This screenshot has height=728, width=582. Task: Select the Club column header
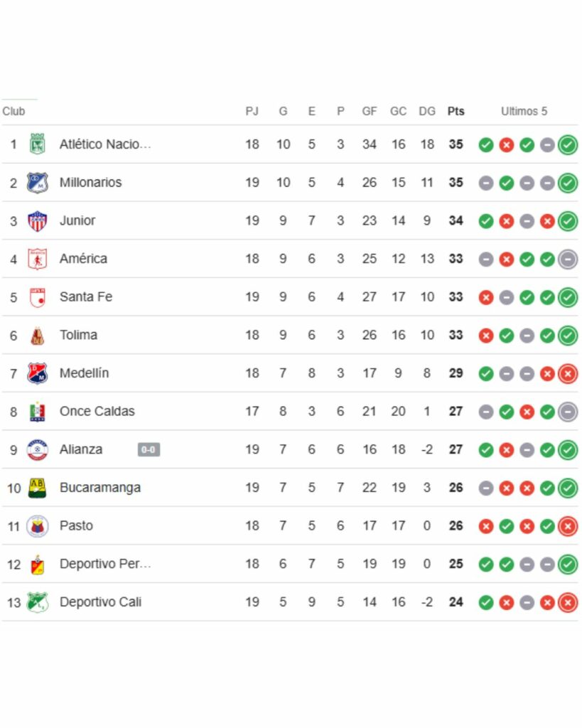[x=14, y=112]
